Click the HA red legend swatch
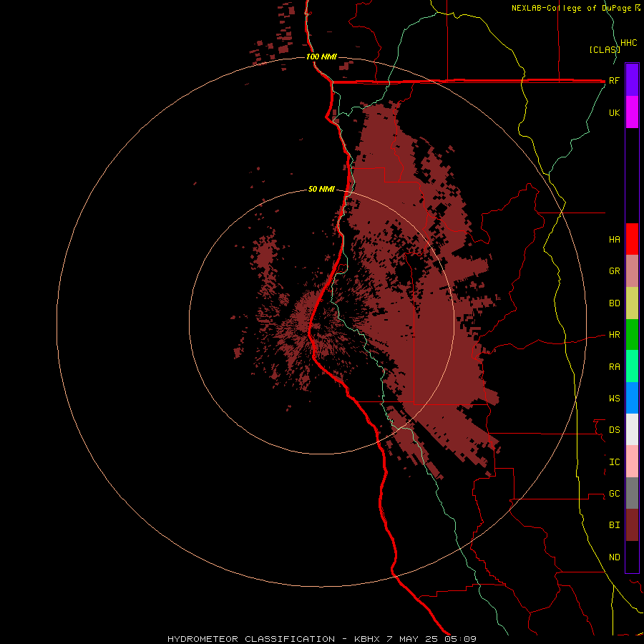The height and width of the screenshot is (644, 644). [632, 239]
